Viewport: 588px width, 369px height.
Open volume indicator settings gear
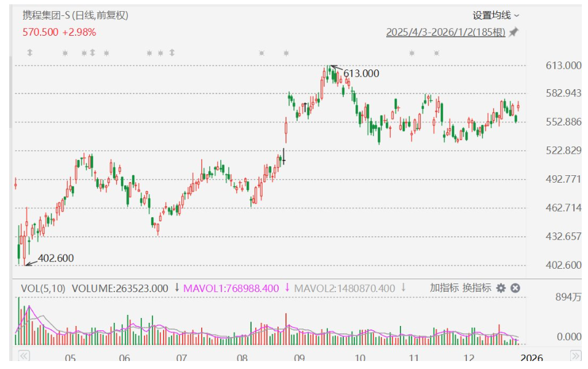coord(501,288)
